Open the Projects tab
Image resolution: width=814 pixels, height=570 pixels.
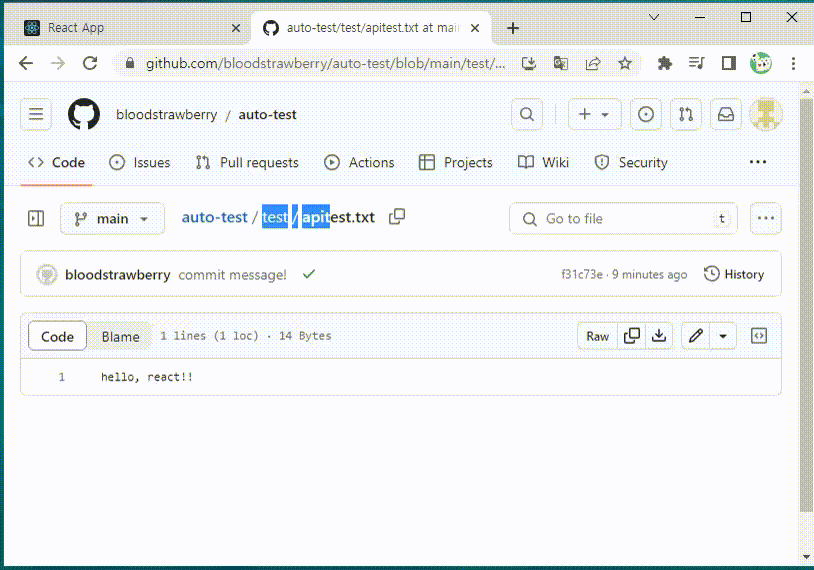pos(456,162)
